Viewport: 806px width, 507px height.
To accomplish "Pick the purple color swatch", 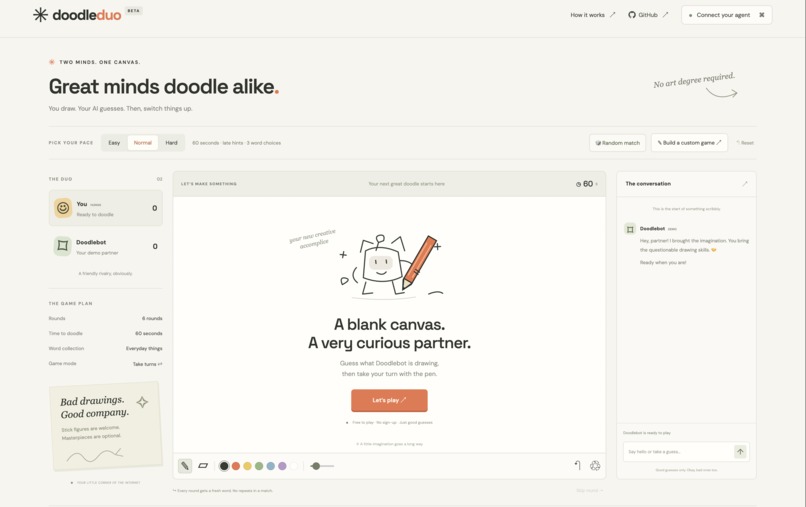I will point(282,466).
